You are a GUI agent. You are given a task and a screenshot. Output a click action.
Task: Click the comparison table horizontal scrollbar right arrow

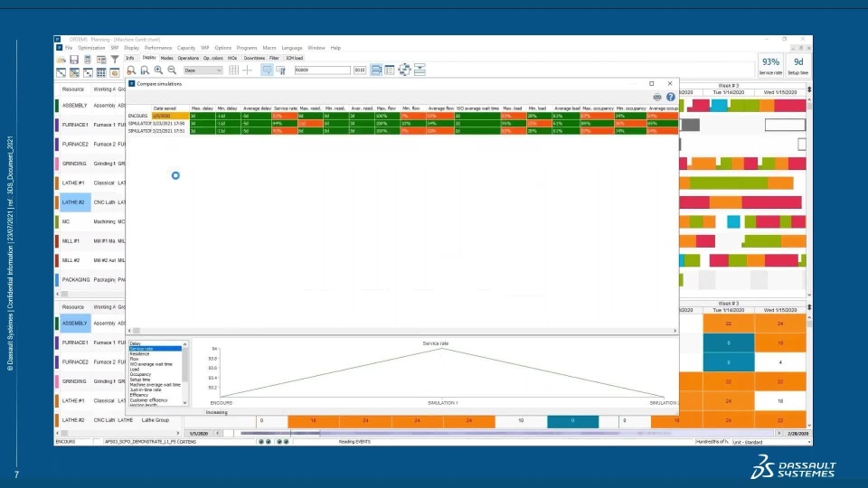pos(675,331)
